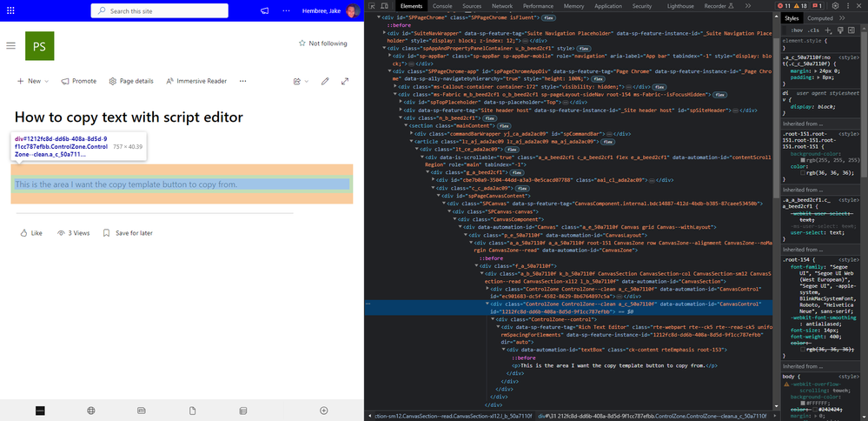The image size is (868, 421).
Task: Expand the spCommandBar div node
Action: click(x=411, y=133)
